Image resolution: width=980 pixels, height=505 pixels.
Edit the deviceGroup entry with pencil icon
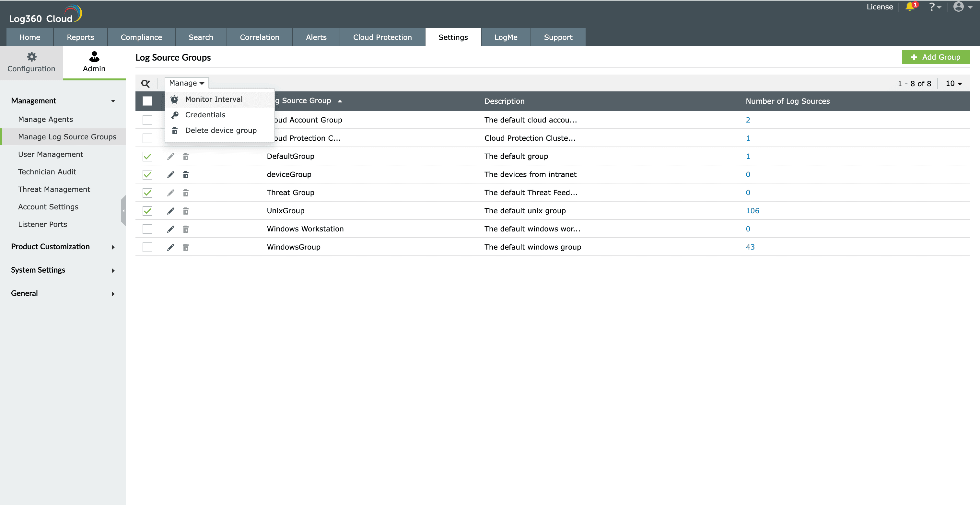171,175
